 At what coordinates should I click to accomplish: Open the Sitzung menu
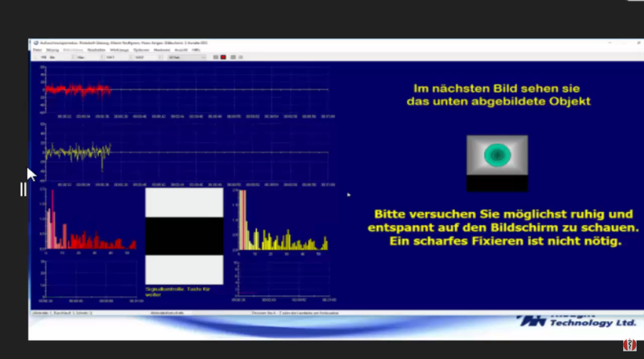point(53,50)
